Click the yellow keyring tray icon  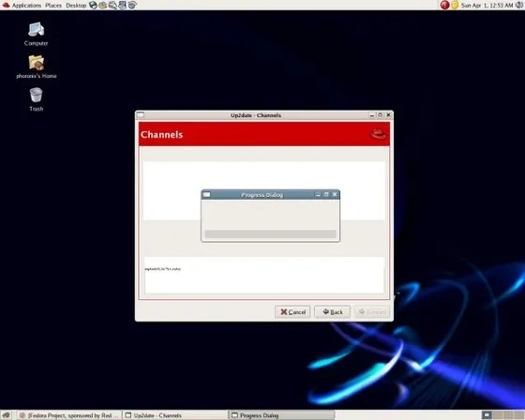(455, 5)
